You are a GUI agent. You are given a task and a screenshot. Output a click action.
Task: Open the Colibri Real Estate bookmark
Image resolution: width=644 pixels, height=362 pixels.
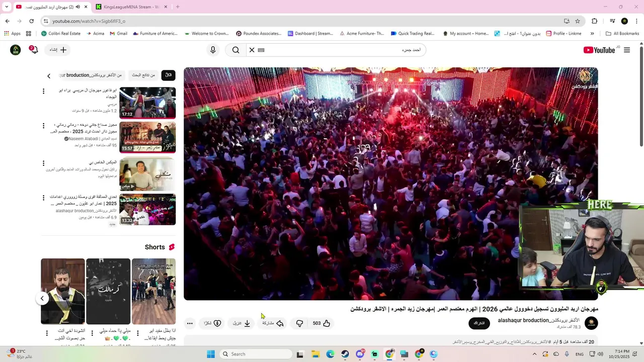(60, 34)
